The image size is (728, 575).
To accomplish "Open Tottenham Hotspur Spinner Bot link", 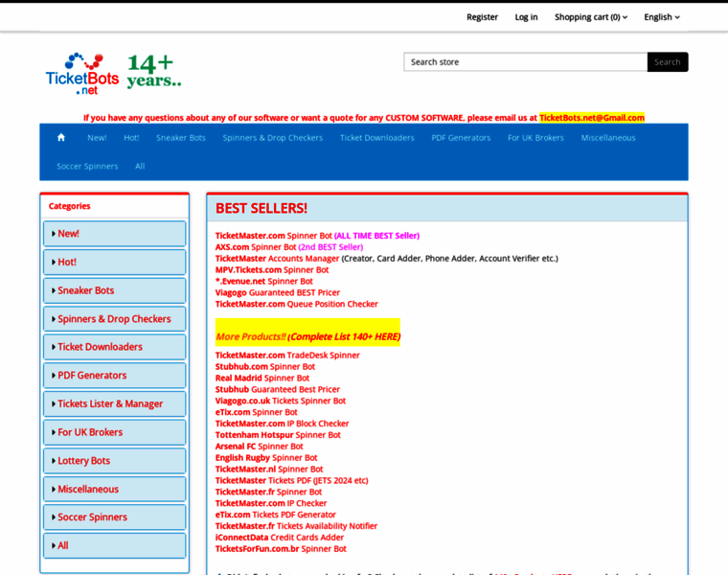I will click(x=278, y=435).
